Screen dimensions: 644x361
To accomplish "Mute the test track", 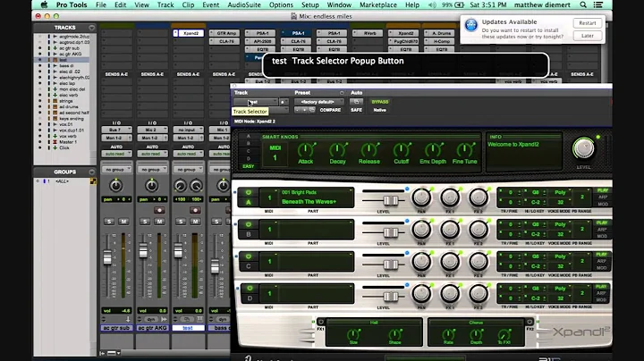I will point(195,222).
